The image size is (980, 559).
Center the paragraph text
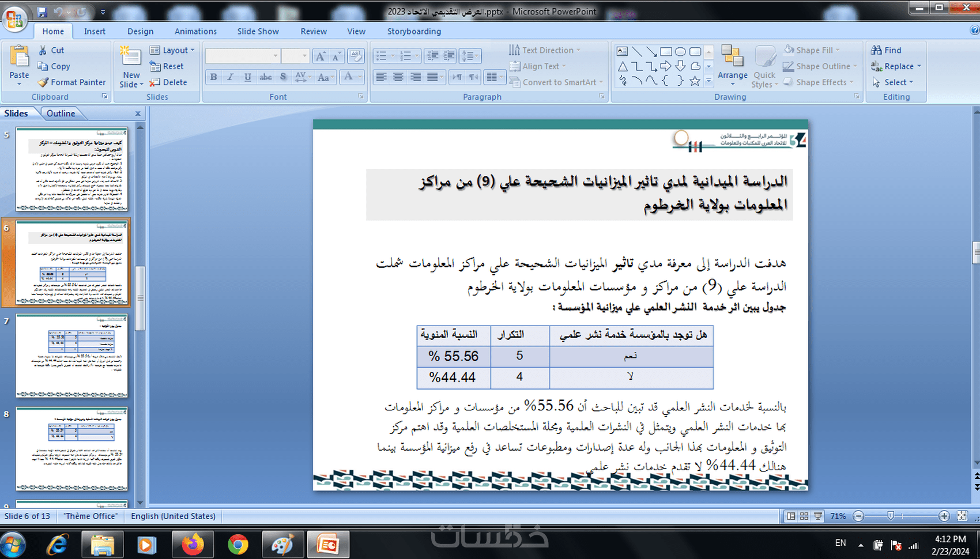pyautogui.click(x=398, y=77)
